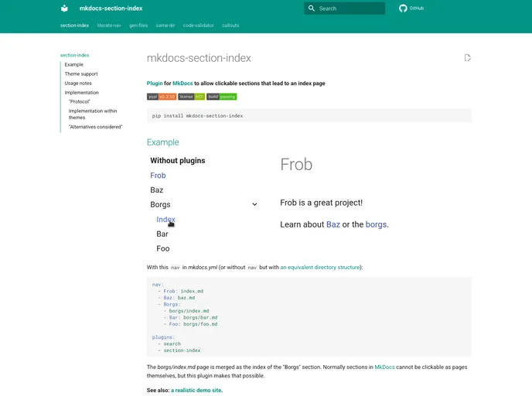Open the callouts tab
Viewport: 532px width, 396px height.
[x=230, y=26]
